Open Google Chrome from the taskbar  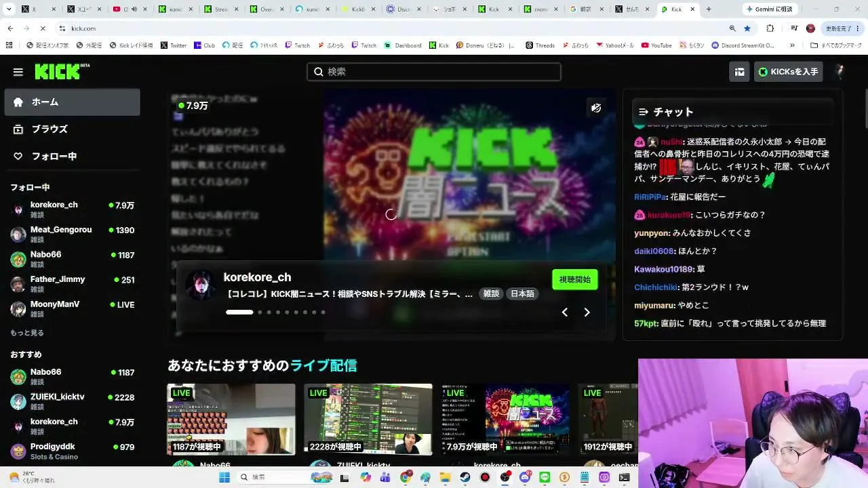coord(406,477)
